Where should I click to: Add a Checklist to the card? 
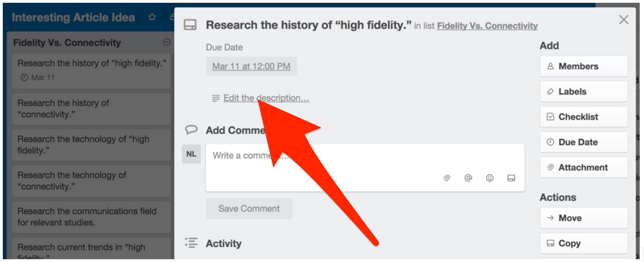click(583, 117)
